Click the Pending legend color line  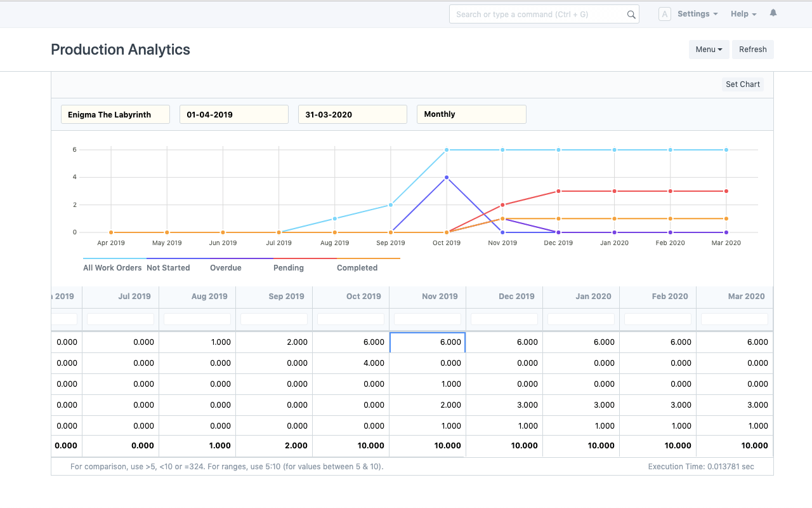click(304, 258)
